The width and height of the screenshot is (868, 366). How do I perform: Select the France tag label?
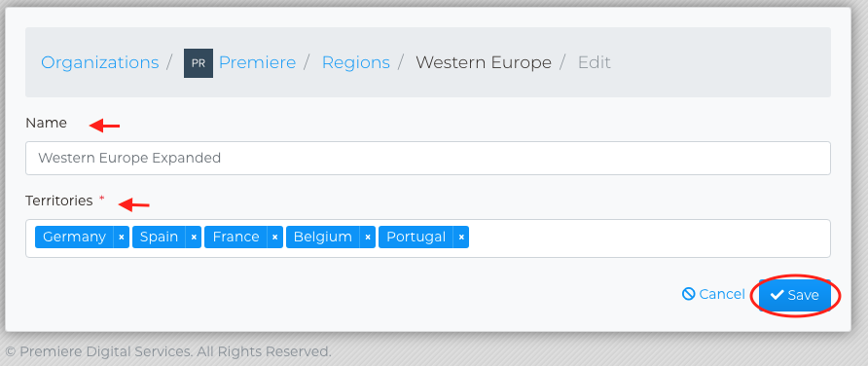click(235, 237)
